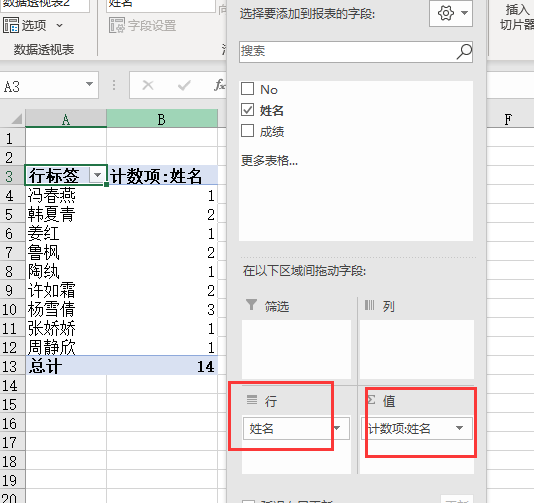Select the cell 周静欣
The width and height of the screenshot is (534, 503).
click(66, 348)
